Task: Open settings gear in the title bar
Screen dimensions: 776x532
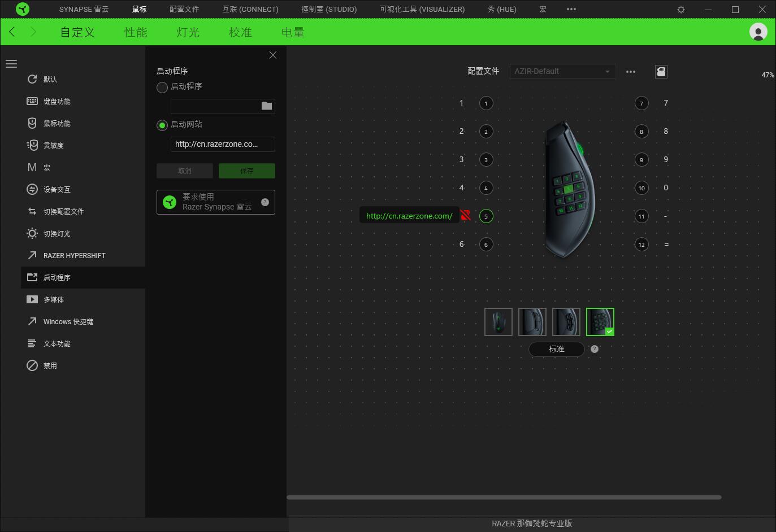Action: (x=681, y=10)
